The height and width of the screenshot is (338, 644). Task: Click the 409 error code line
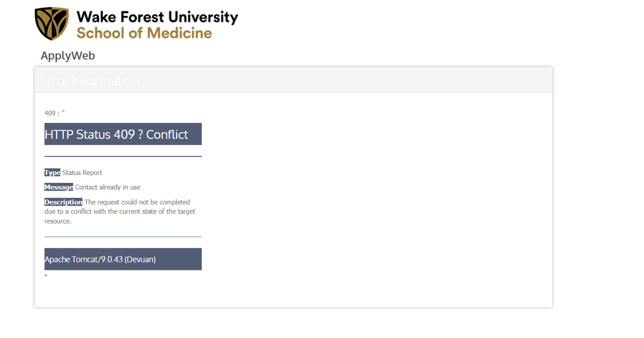(54, 113)
